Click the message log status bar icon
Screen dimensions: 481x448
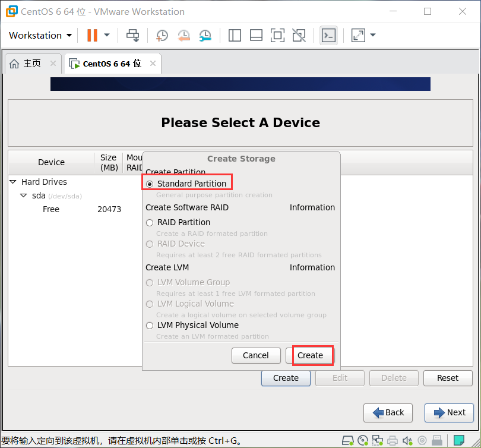[459, 441]
